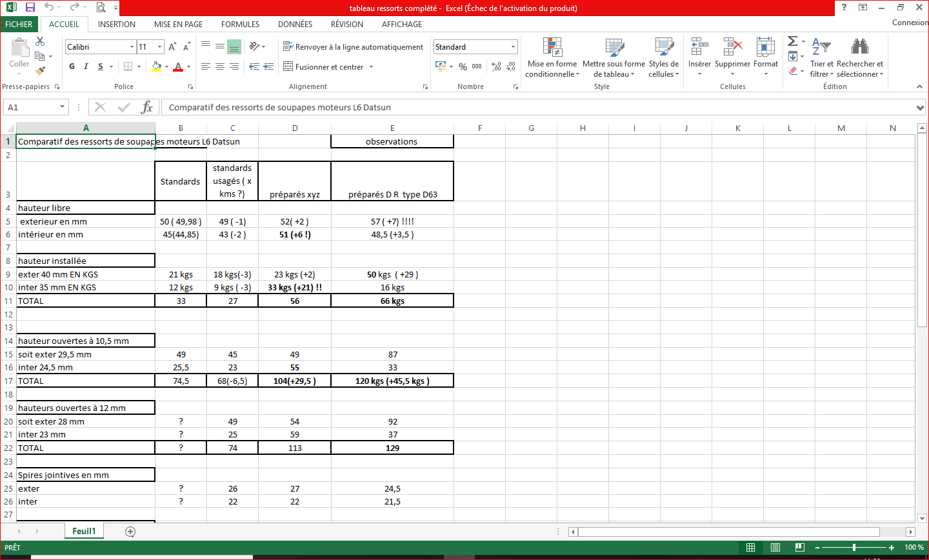929x560 pixels.
Task: Expand the Name Box A1 dropdown
Action: point(62,107)
